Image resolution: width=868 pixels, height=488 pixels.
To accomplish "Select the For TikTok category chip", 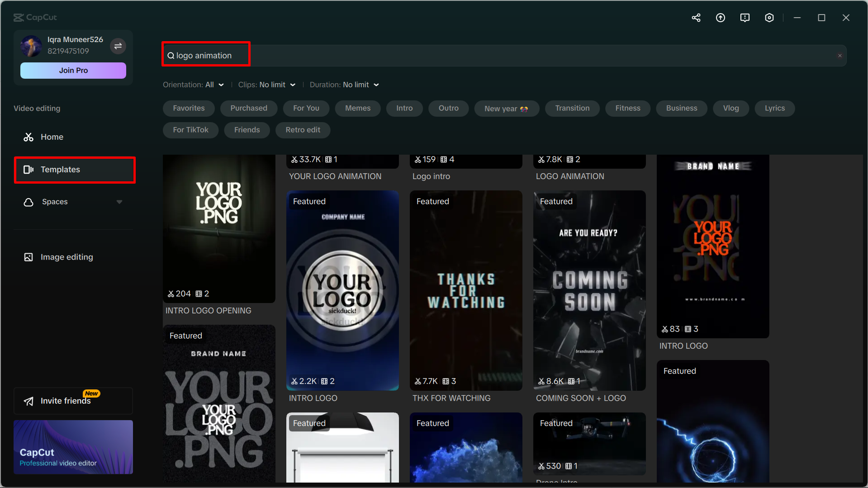I will [190, 130].
